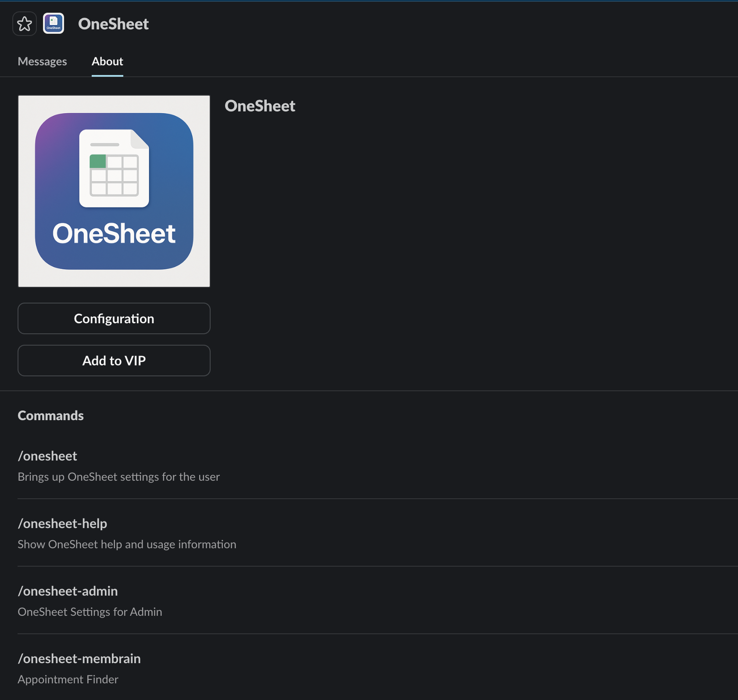Click the Add to VIP button

tap(114, 361)
